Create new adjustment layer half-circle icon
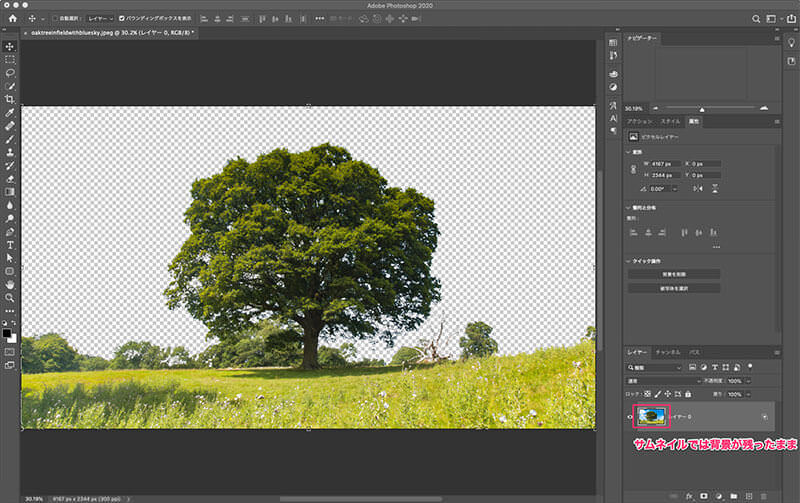800x503 pixels. [x=719, y=496]
